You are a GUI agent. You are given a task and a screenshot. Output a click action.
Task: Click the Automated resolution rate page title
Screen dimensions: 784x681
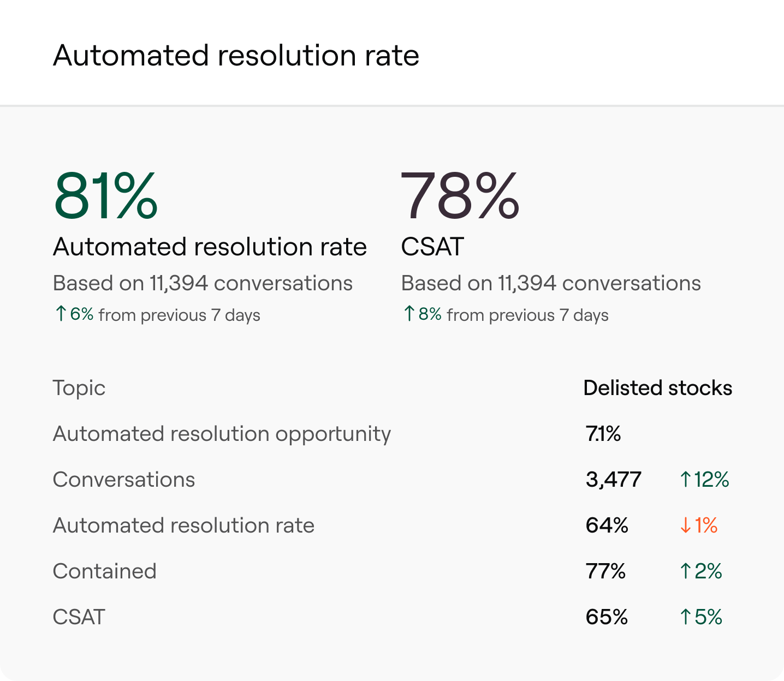pos(236,56)
